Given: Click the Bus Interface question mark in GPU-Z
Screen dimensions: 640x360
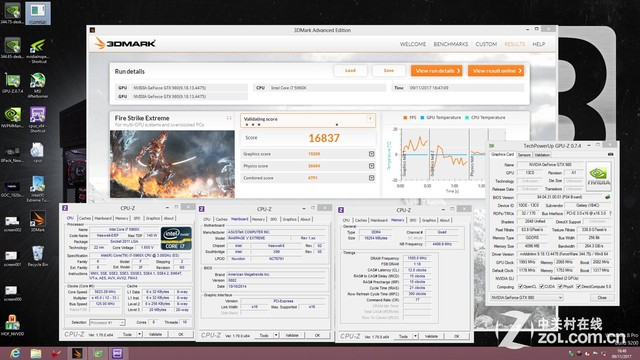Looking at the screenshot, I should coord(610,213).
